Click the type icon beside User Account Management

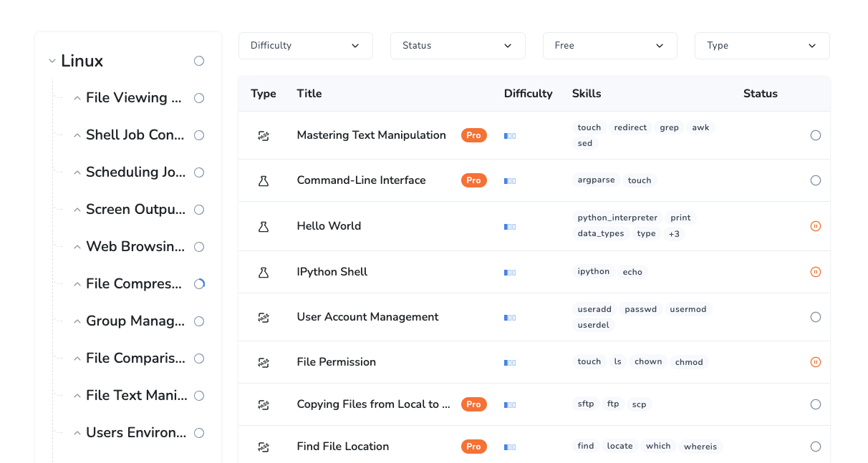[x=263, y=317]
